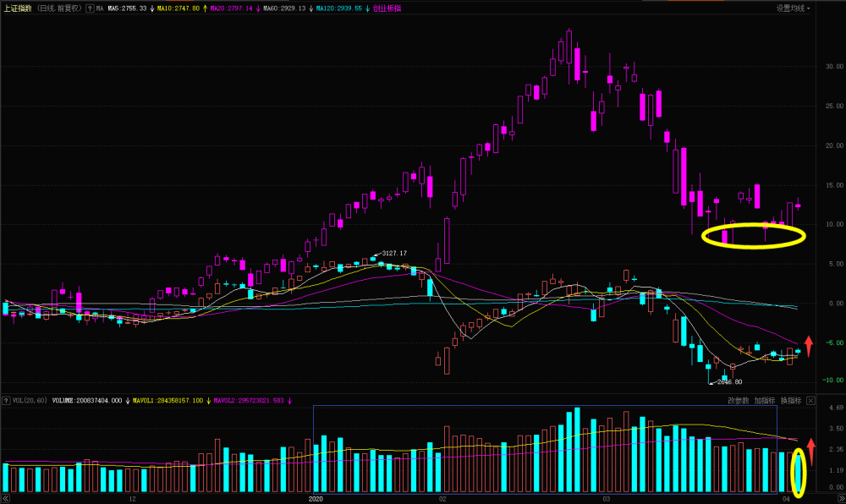Image resolution: width=846 pixels, height=504 pixels.
Task: Click the MA10:2747.80 readout
Action: [x=178, y=8]
